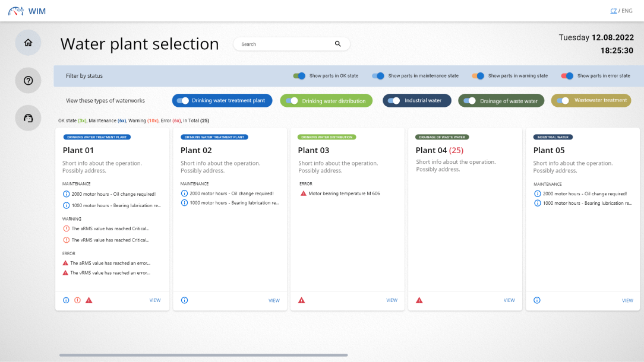
Task: Toggle Drinking water treatment plant filter
Action: click(x=183, y=101)
